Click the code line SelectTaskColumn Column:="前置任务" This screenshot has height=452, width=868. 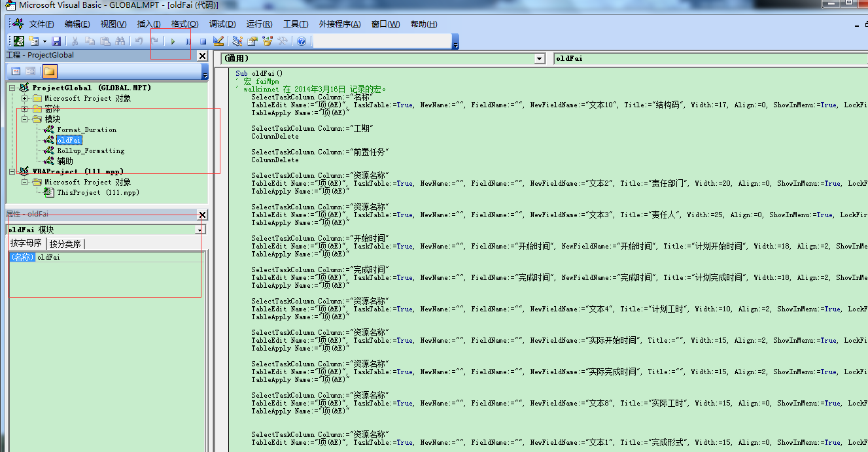pos(320,152)
